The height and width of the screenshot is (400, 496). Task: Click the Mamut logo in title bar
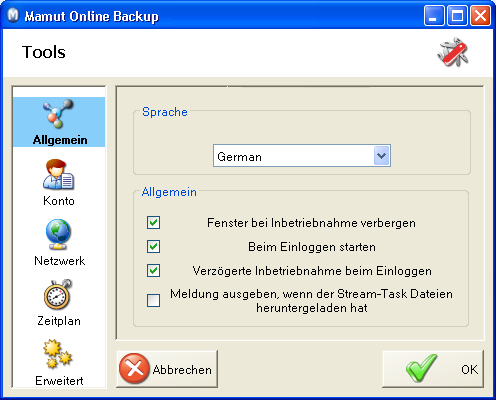pyautogui.click(x=13, y=15)
